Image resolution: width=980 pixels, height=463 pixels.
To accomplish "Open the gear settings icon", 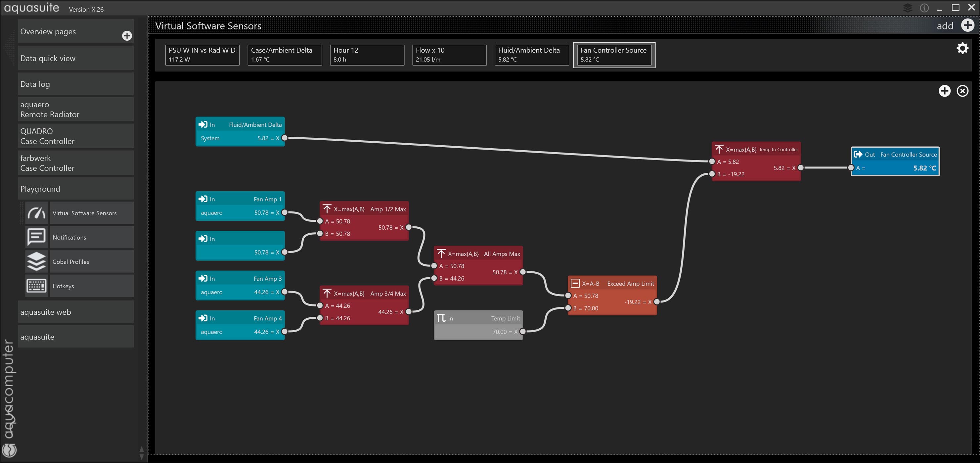I will click(962, 48).
